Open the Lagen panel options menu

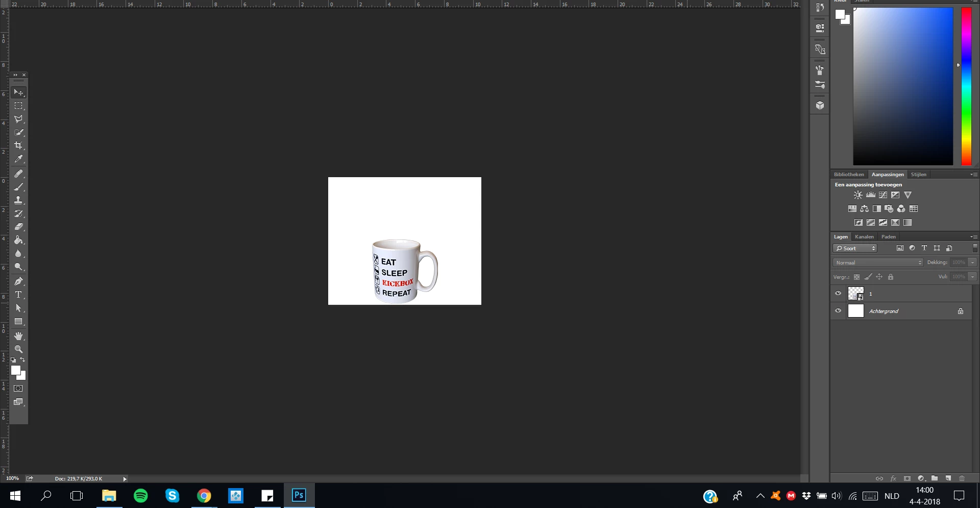tap(974, 237)
